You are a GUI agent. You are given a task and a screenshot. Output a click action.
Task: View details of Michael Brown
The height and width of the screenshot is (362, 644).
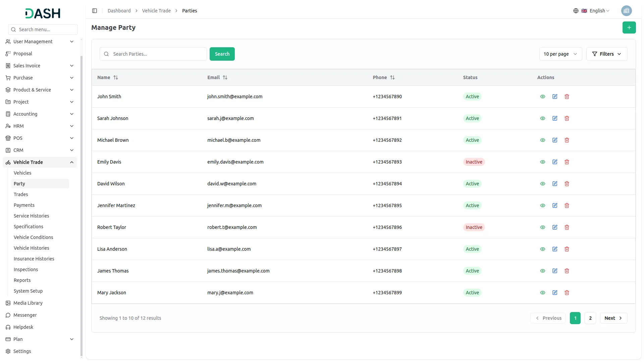(x=543, y=140)
